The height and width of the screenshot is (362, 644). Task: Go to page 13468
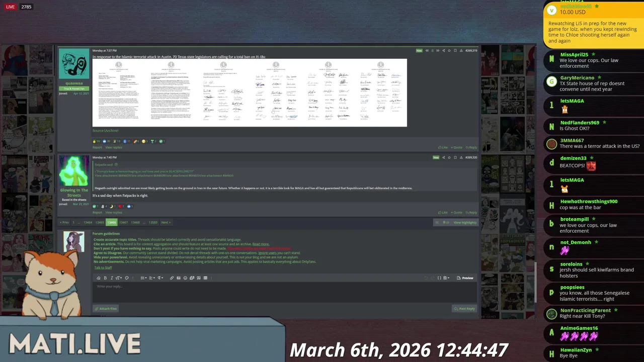point(135,222)
